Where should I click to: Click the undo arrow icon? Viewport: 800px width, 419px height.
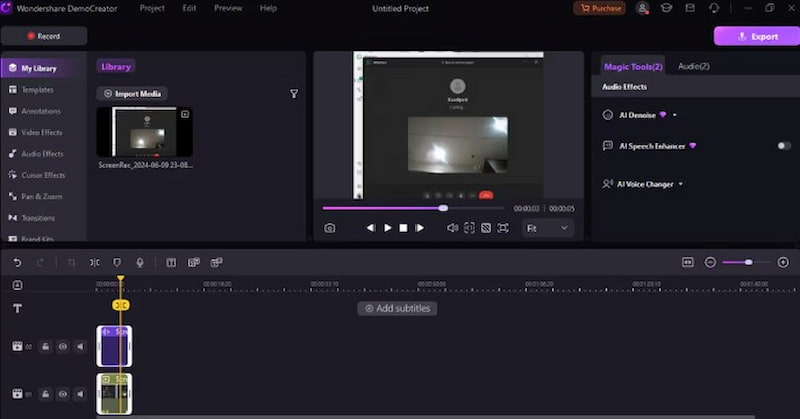click(17, 262)
